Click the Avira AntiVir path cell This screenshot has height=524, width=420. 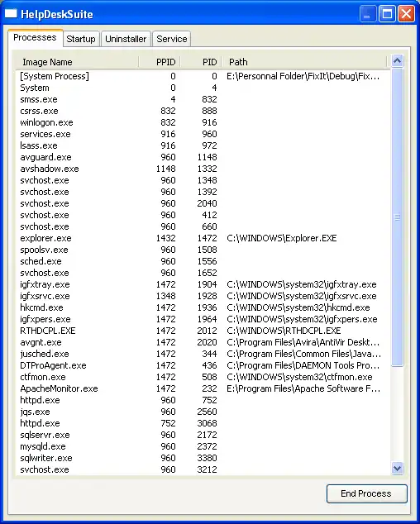click(x=303, y=342)
